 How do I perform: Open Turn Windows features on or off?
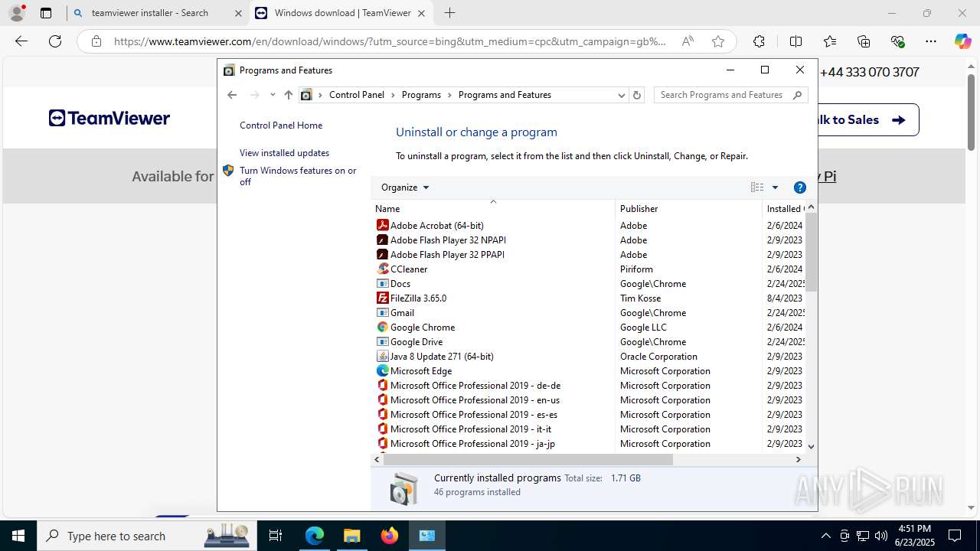point(298,176)
